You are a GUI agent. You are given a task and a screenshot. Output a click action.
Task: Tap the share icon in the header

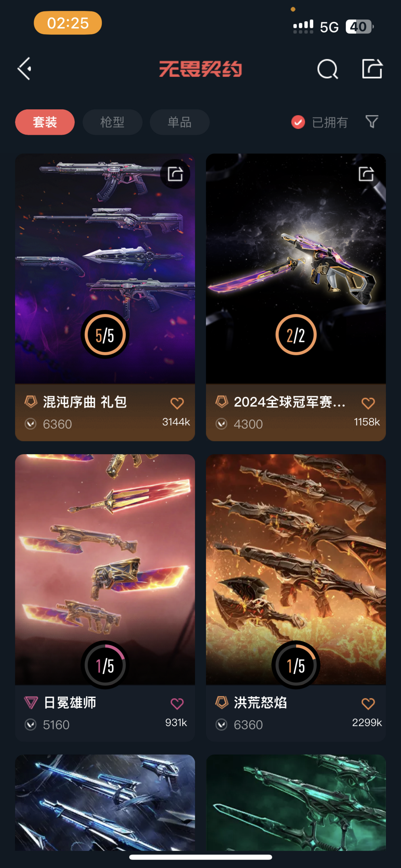[372, 69]
